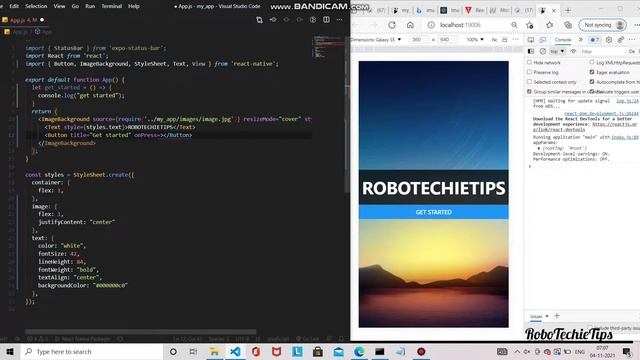
Task: Open device toolbar more options ellipsis
Action: tap(516, 40)
